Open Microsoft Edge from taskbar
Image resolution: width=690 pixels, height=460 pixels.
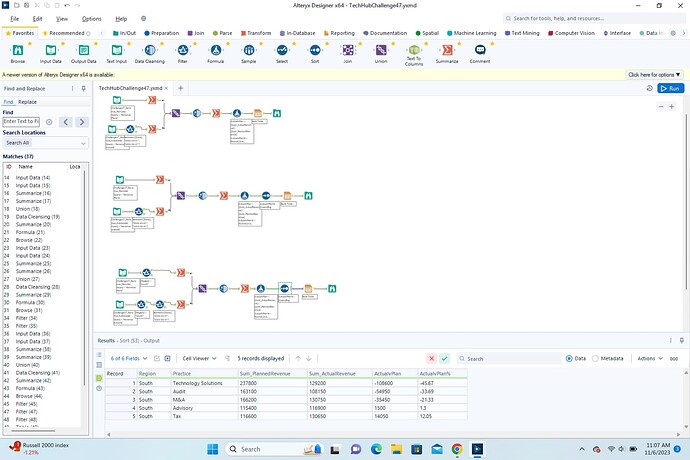pos(376,449)
